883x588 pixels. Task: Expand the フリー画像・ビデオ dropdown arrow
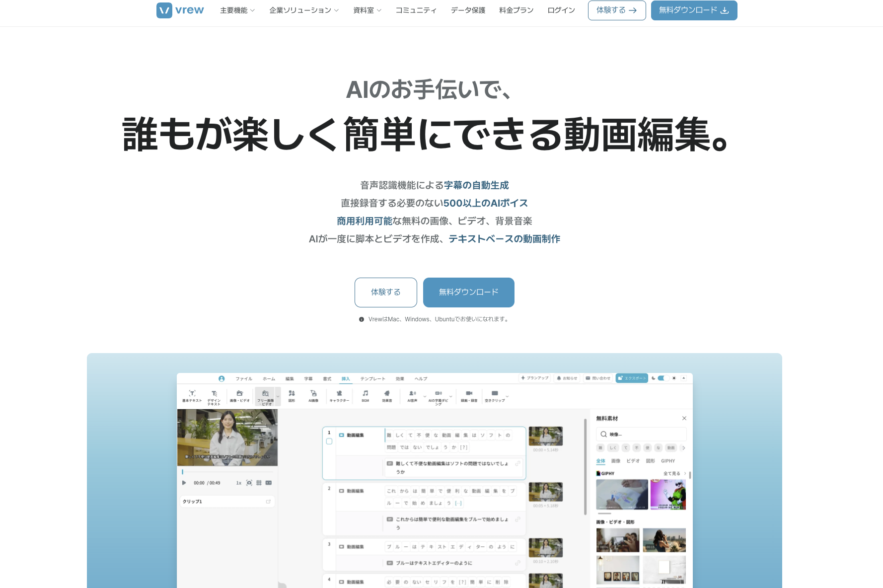278,396
